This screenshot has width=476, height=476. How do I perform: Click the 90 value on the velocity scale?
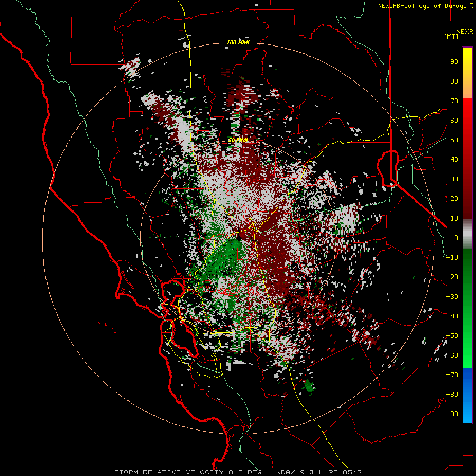tap(454, 62)
